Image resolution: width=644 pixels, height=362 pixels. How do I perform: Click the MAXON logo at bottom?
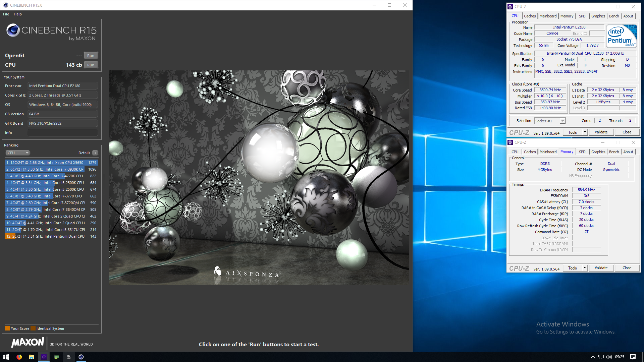28,343
